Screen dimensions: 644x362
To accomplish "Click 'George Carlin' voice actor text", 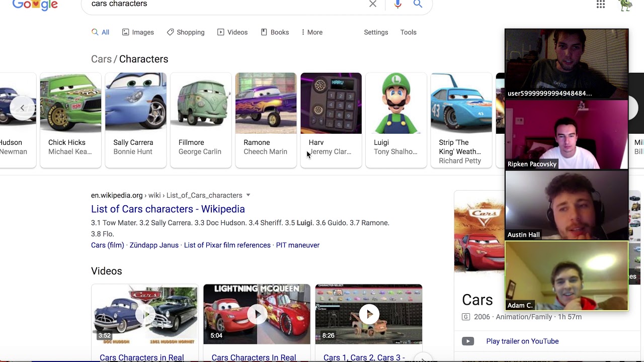I will pos(200,151).
